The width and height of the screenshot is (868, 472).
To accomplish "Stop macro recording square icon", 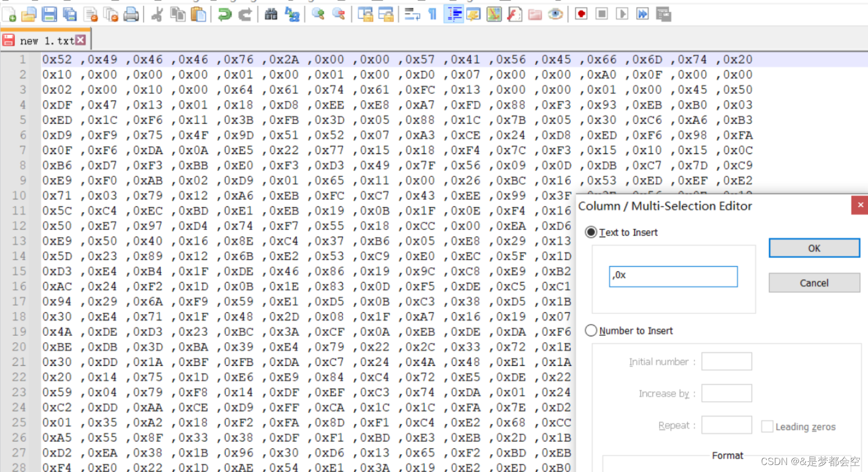I will tap(602, 14).
